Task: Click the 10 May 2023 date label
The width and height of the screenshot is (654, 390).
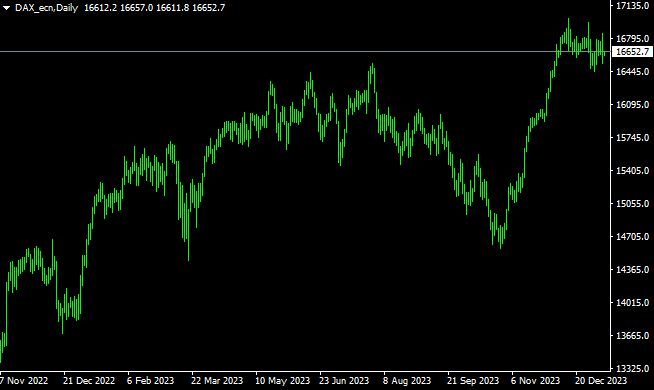Action: pyautogui.click(x=282, y=380)
